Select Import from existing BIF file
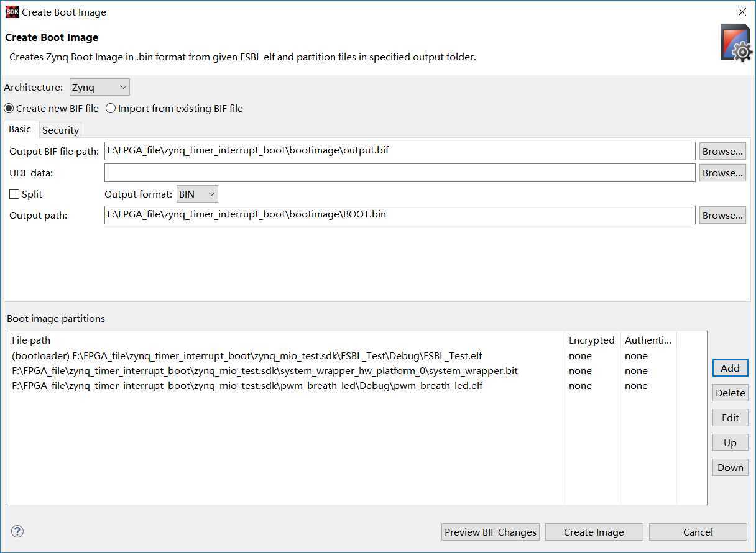This screenshot has width=756, height=553. (174, 108)
